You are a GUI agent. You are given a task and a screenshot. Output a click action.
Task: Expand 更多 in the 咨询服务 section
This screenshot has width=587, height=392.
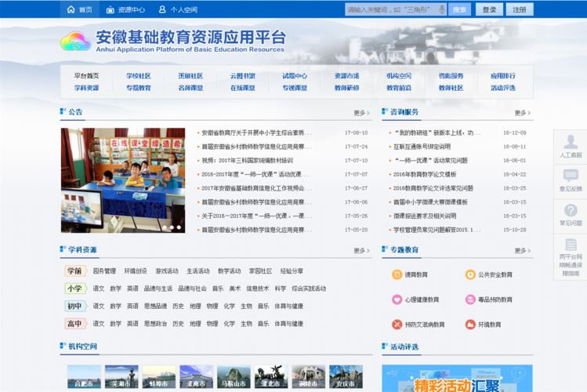point(522,113)
